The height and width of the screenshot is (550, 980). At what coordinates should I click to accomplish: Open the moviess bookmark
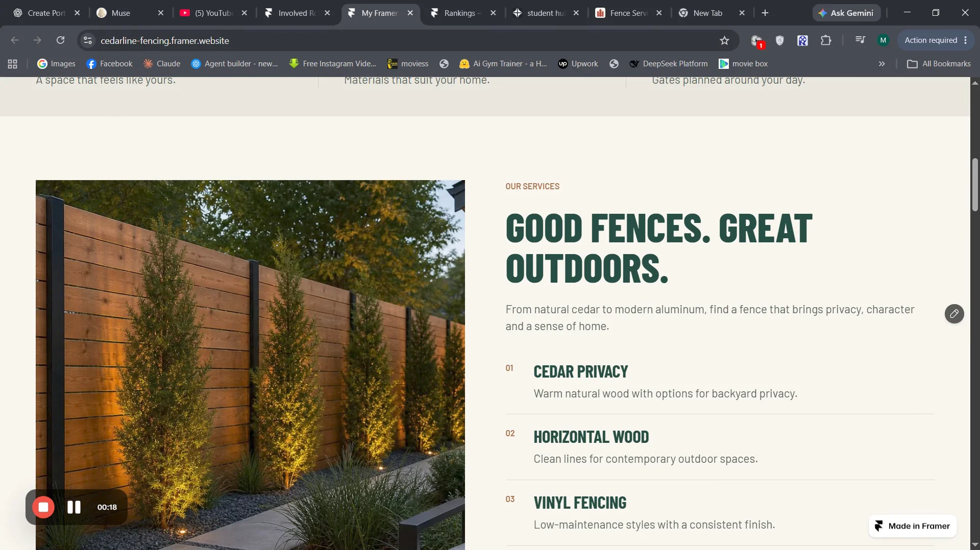(x=408, y=64)
